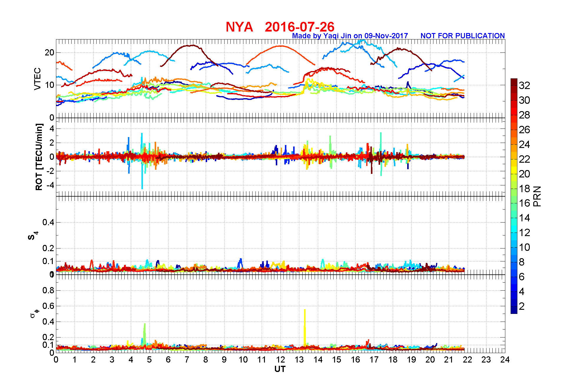Click colorbar tick label 22
Screen dimensions: 561x392
pyautogui.click(x=524, y=159)
